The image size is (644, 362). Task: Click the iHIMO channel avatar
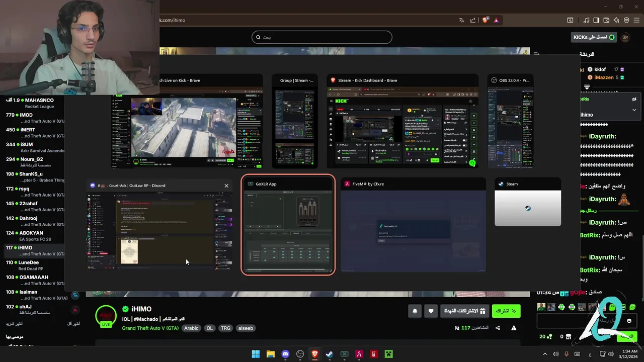pos(106,316)
